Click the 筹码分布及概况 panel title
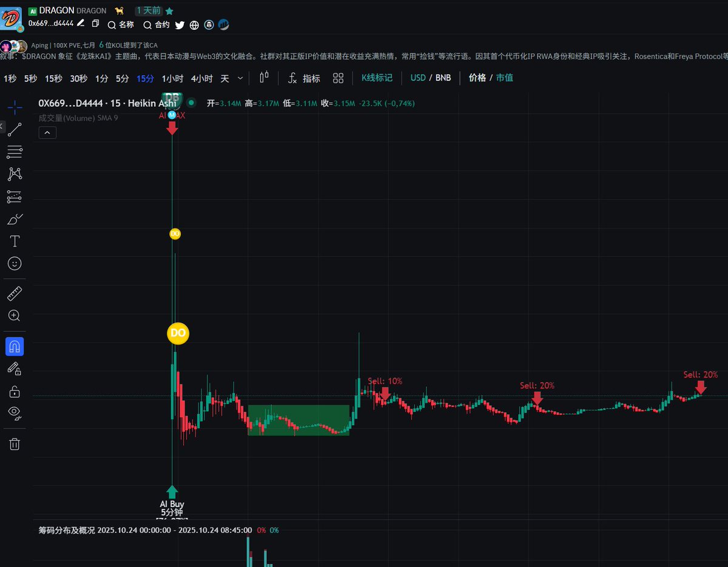 (x=67, y=530)
